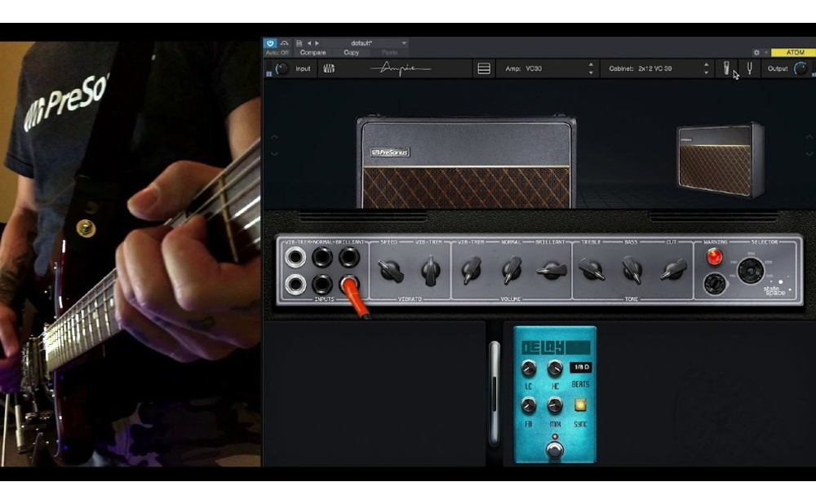Click the Delay Beats value 1/8 D
The width and height of the screenshot is (816, 504).
click(580, 368)
